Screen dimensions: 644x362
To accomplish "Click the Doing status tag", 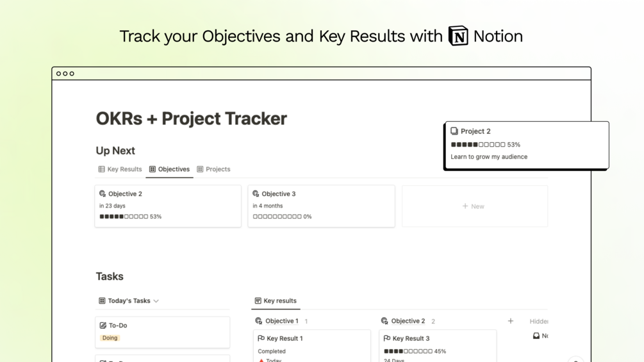I will click(x=110, y=338).
